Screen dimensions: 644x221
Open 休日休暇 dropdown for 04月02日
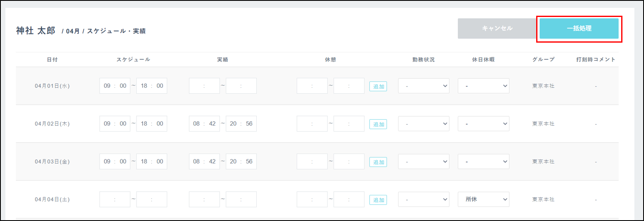point(484,123)
